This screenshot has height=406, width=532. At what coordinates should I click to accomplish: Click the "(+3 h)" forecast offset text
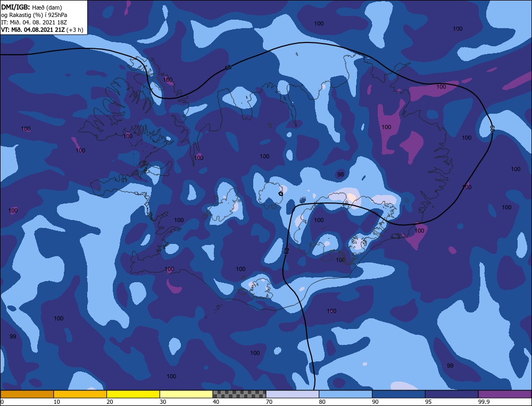point(75,30)
